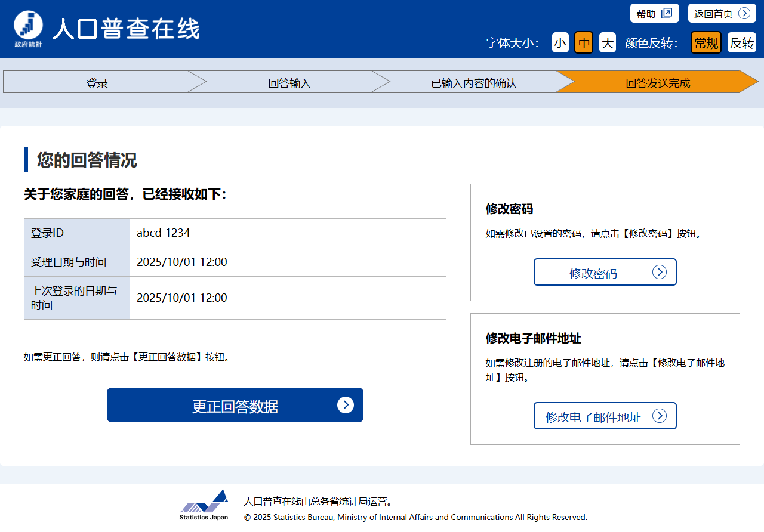764x532 pixels.
Task: Set font size to large (大)
Action: coord(607,43)
